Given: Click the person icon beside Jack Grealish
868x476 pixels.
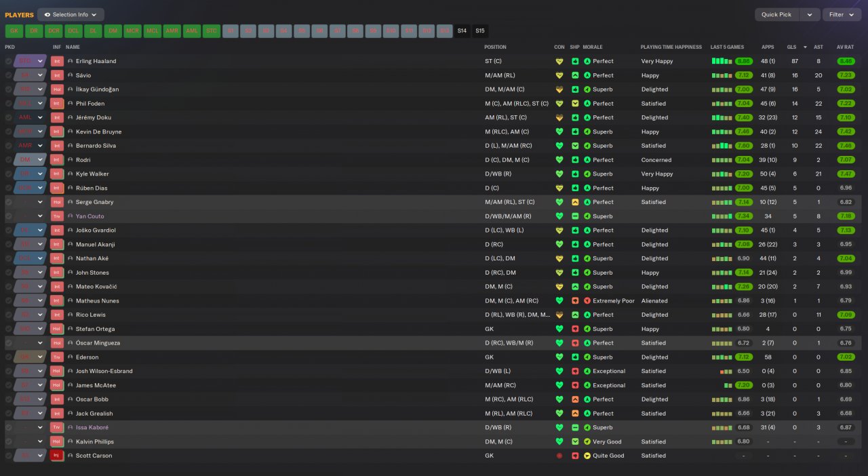Looking at the screenshot, I should pyautogui.click(x=71, y=414).
